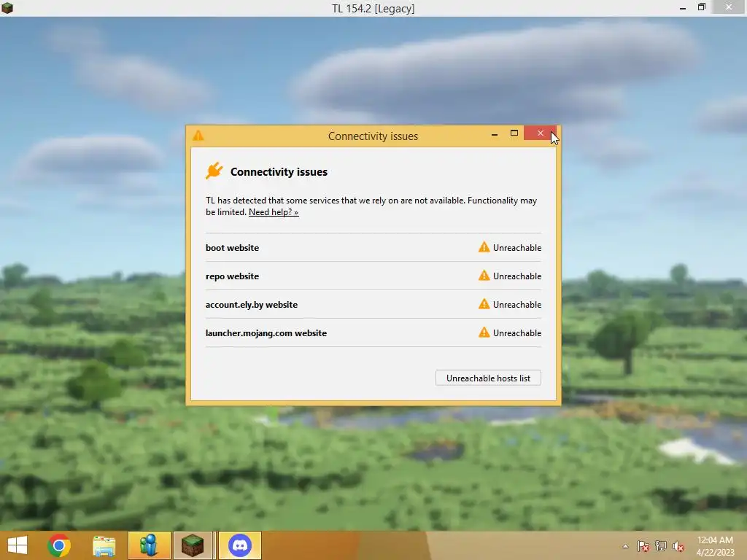This screenshot has height=560, width=747.
Task: Click the warning icon beside repo website
Action: tap(484, 276)
